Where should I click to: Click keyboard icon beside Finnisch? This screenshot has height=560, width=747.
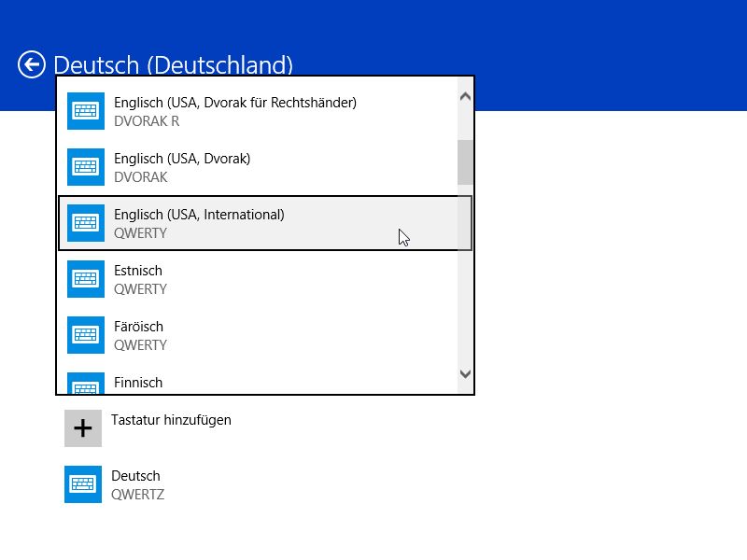[x=86, y=384]
